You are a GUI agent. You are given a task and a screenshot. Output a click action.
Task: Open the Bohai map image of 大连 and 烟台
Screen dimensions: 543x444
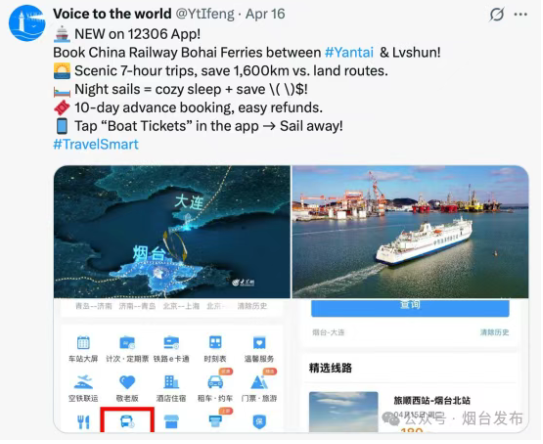172,232
